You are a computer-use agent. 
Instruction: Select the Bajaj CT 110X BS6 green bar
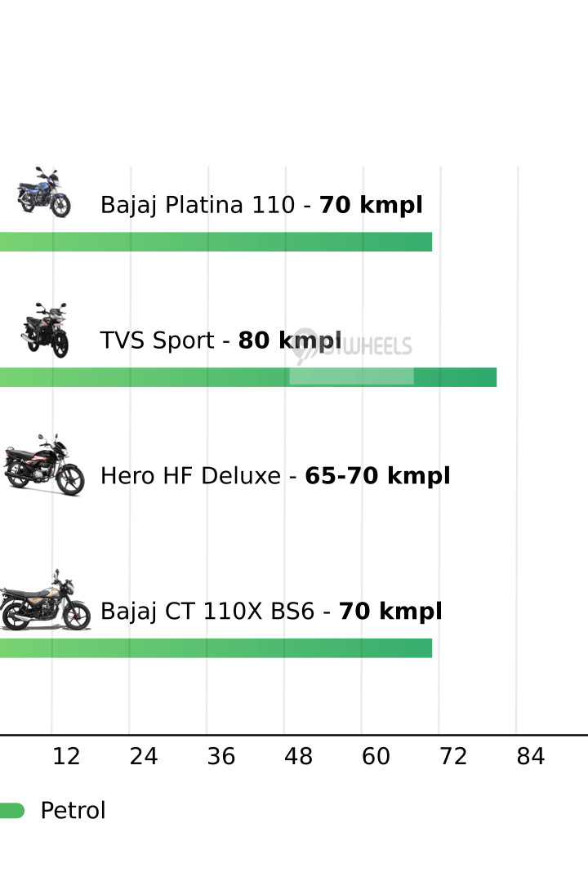pos(216,647)
